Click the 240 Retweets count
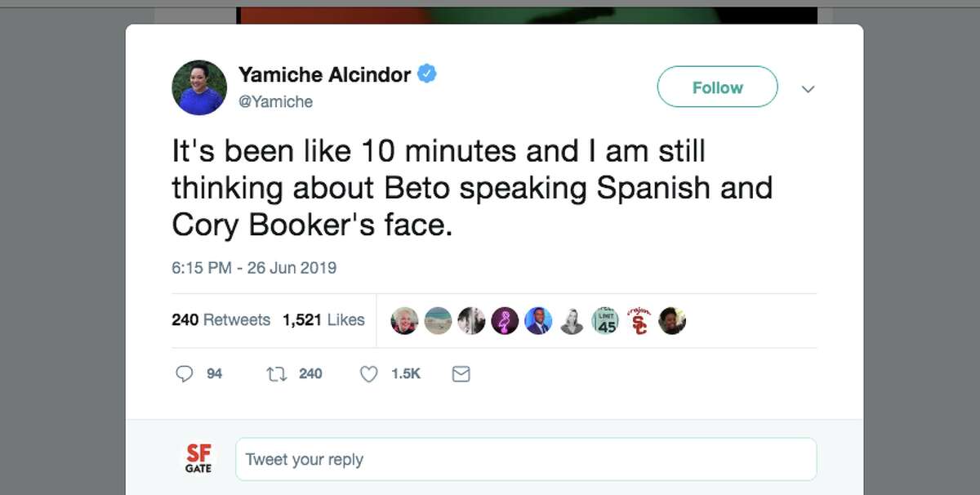 point(220,320)
